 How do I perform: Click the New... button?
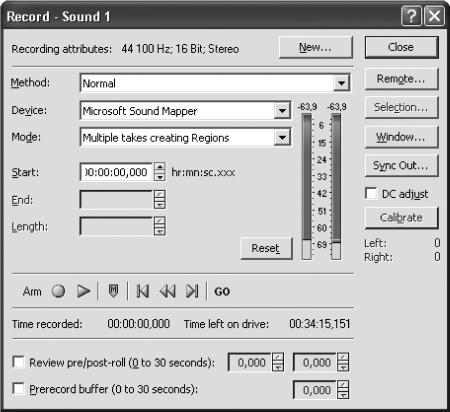pyautogui.click(x=315, y=47)
